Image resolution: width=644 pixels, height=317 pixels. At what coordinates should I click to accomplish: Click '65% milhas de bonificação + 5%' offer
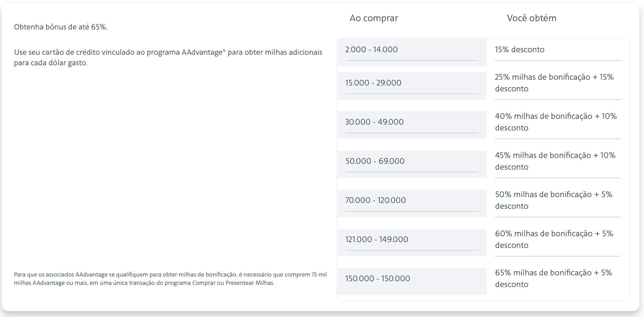click(x=553, y=278)
